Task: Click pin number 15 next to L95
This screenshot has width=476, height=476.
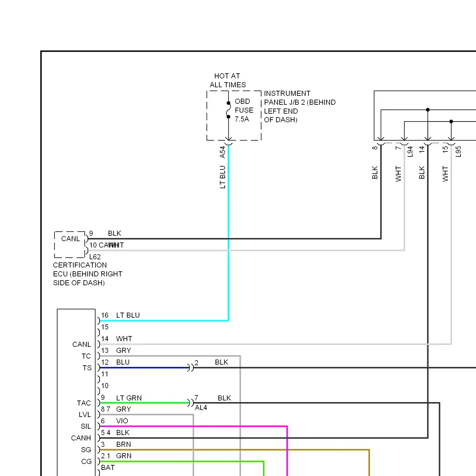Action: click(445, 149)
